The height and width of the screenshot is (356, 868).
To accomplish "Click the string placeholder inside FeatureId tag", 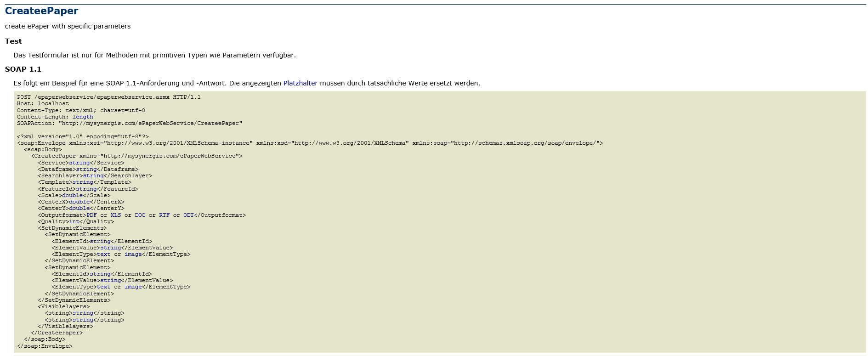I will (x=86, y=189).
